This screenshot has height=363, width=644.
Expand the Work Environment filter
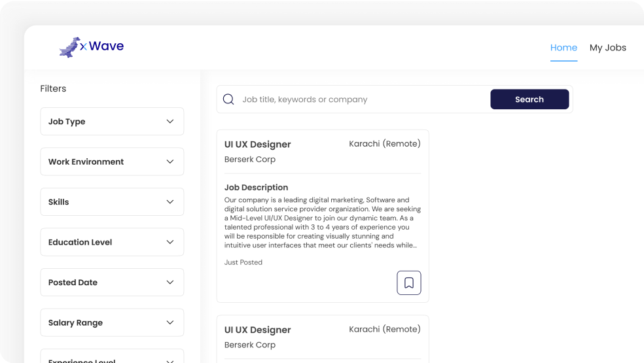112,162
